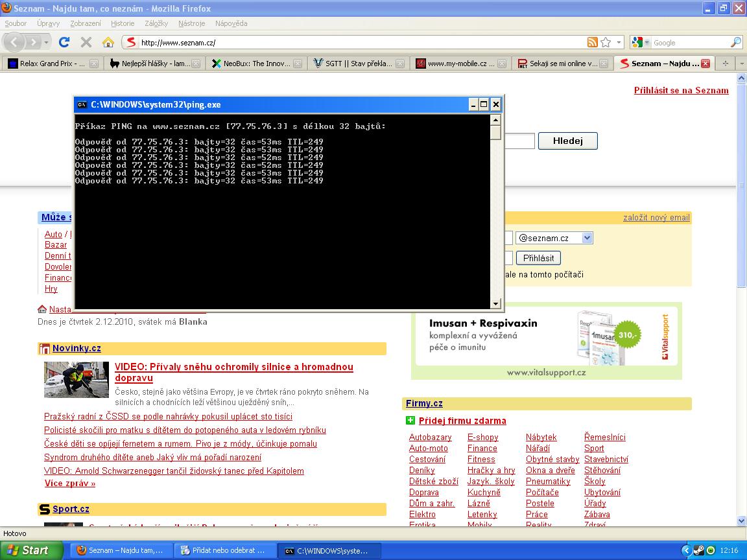Close the Sekaji se mi online tab
This screenshot has height=560, width=747.
(x=604, y=64)
